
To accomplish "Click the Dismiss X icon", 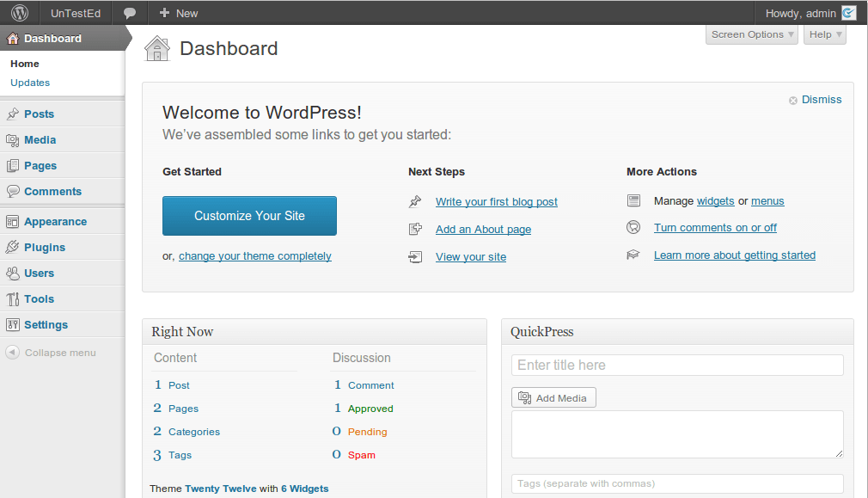I will point(793,101).
